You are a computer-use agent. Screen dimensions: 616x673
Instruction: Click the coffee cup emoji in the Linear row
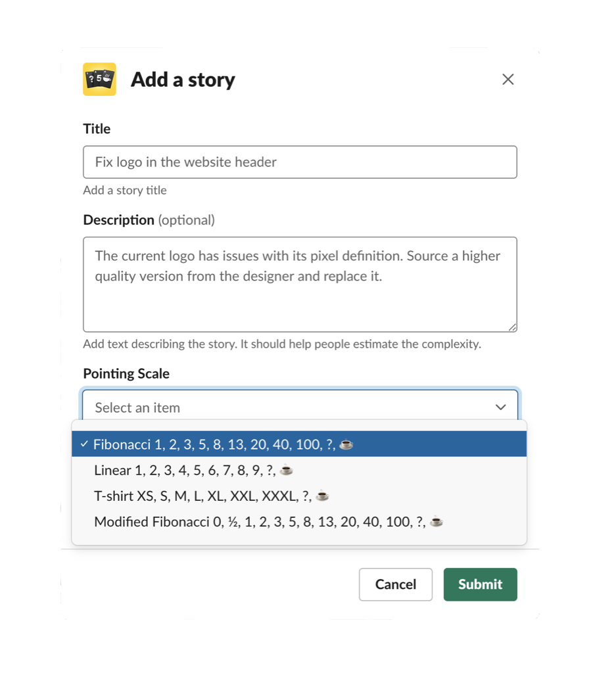[x=286, y=471]
